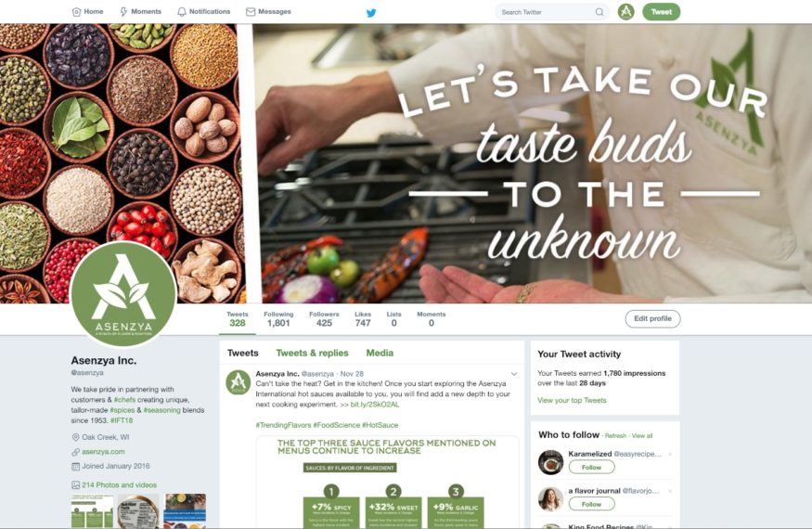812x529 pixels.
Task: Click the View your top Tweets link
Action: click(572, 400)
